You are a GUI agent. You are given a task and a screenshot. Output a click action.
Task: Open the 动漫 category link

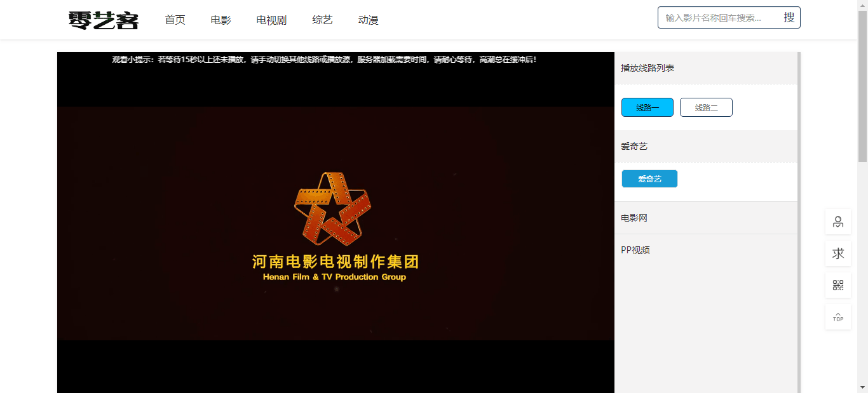tap(367, 20)
